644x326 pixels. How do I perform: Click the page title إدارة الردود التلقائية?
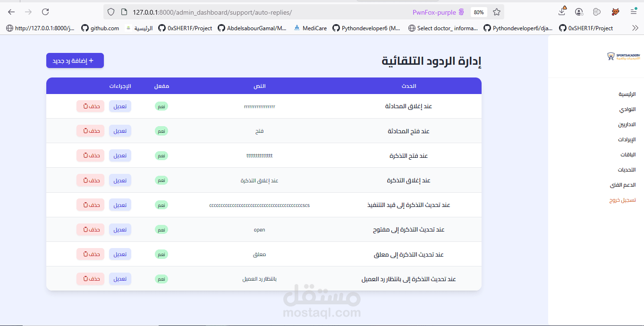click(x=432, y=61)
